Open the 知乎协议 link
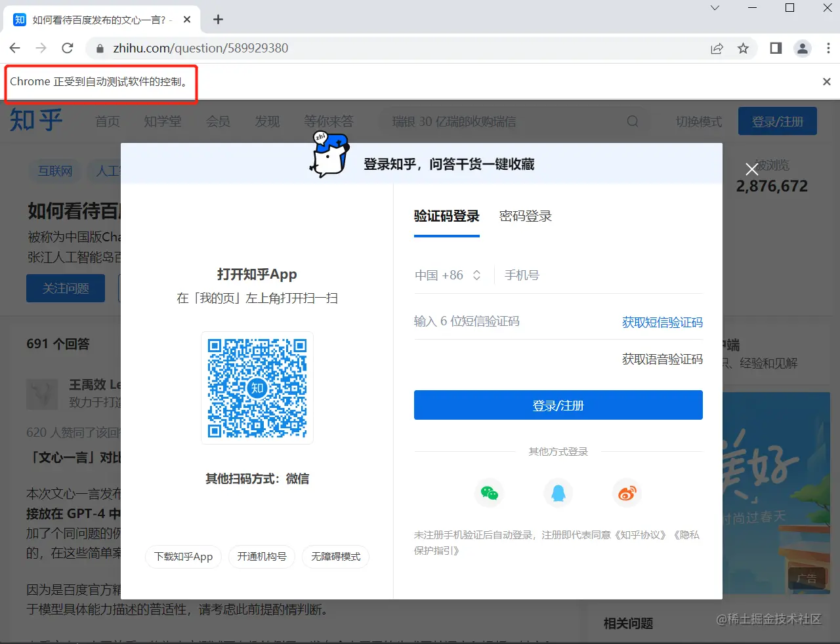The image size is (840, 644). pyautogui.click(x=640, y=535)
